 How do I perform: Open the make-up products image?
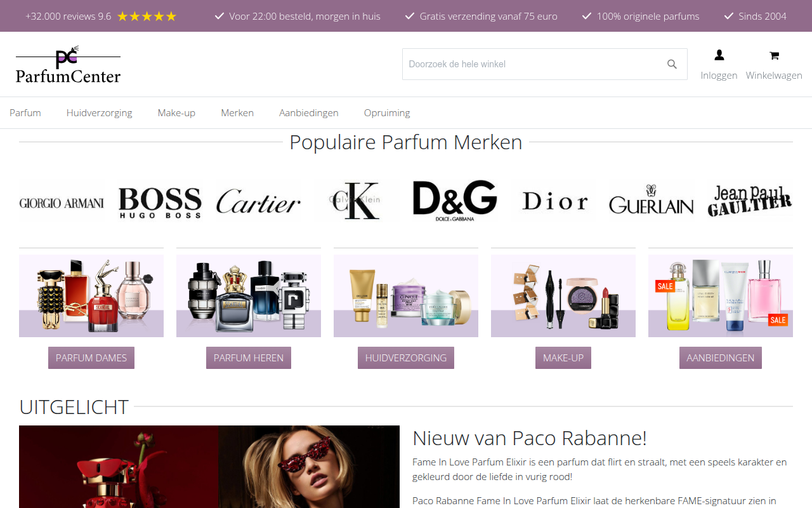tap(563, 296)
